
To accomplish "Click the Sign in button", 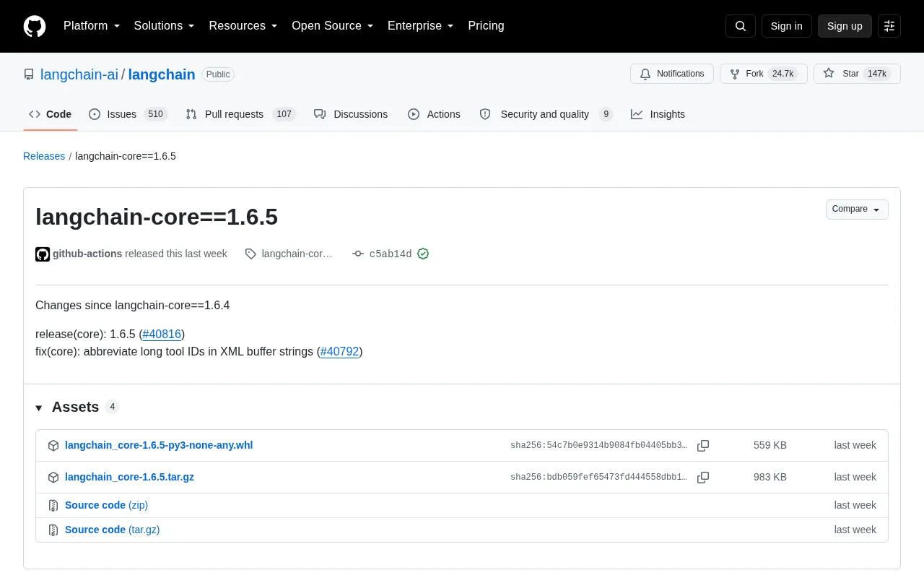I will [786, 26].
